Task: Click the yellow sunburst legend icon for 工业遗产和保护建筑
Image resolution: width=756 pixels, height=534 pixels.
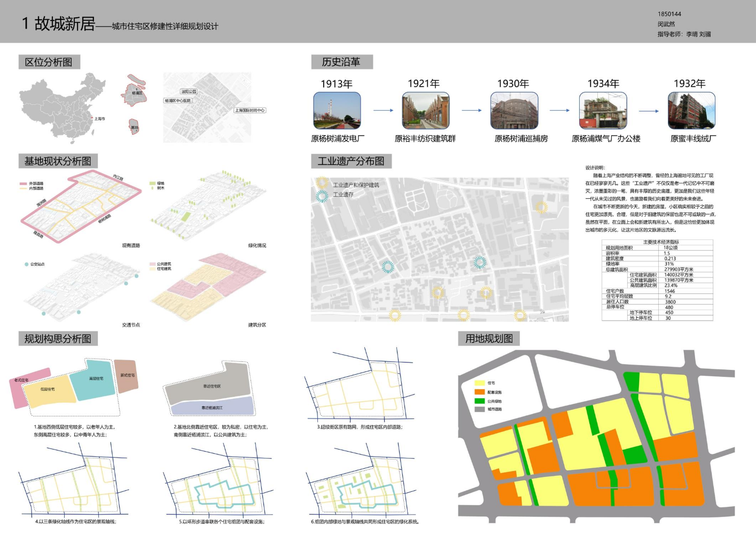Action: [322, 184]
